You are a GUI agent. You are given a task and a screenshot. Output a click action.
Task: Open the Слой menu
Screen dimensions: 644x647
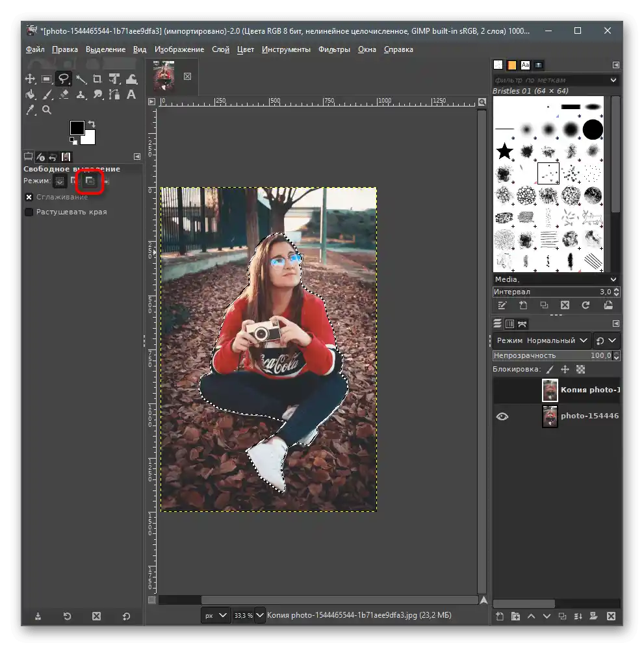220,49
